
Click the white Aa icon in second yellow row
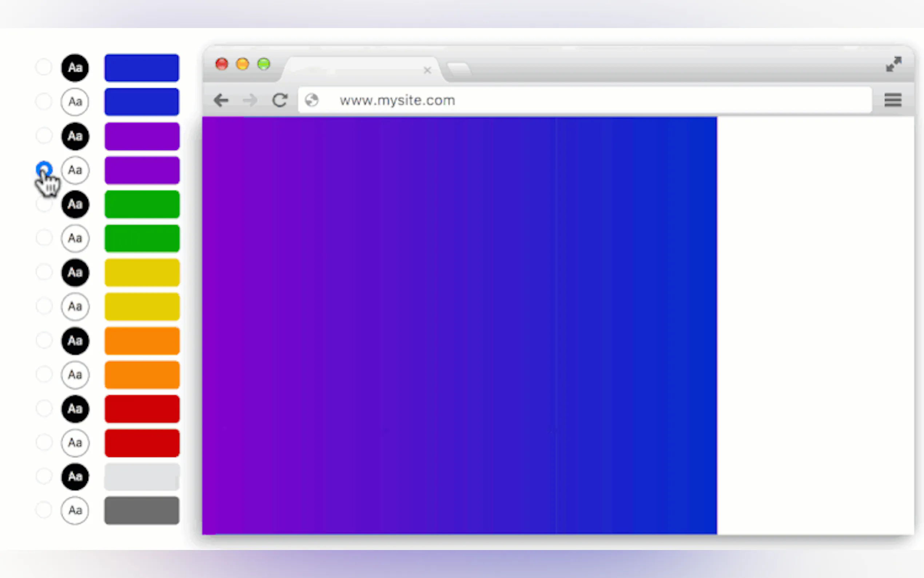pos(75,306)
